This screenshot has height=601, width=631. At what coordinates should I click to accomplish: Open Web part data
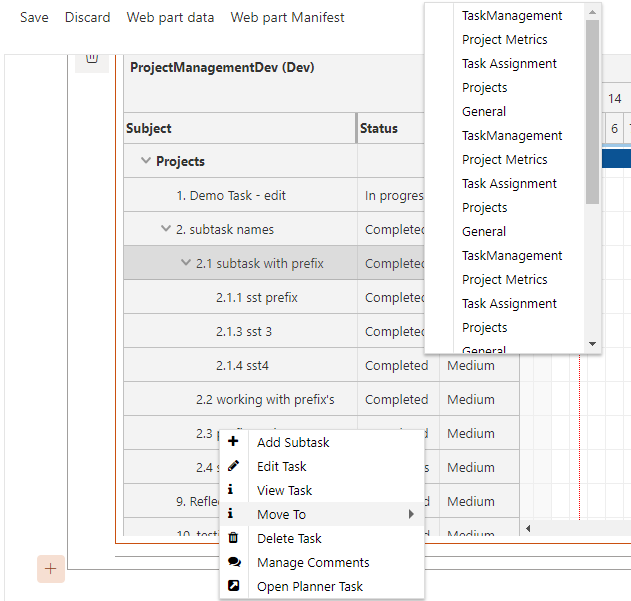point(170,17)
